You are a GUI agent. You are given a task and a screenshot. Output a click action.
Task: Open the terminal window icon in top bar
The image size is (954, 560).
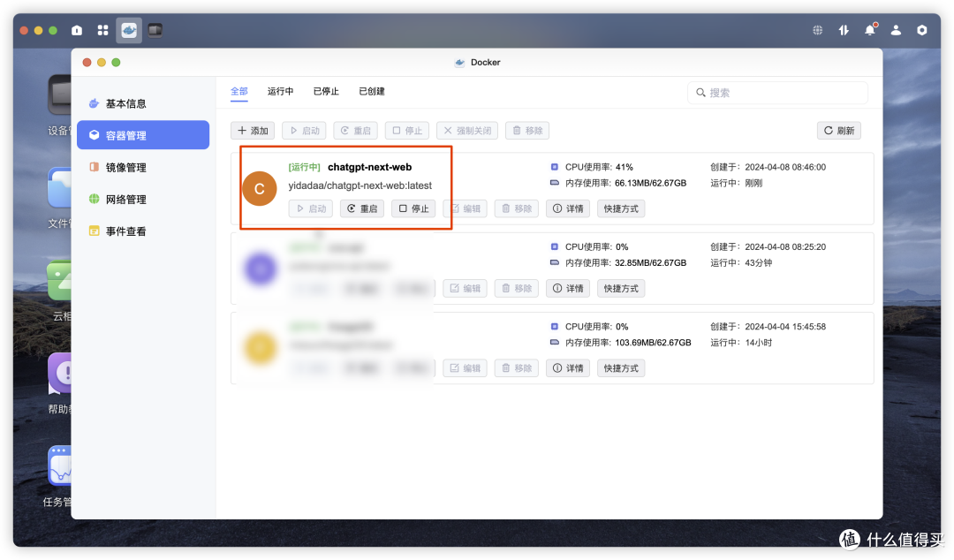(x=155, y=30)
